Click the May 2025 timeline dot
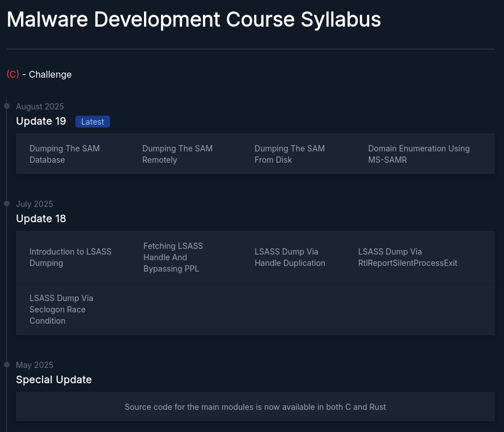504x432 pixels. click(x=7, y=365)
